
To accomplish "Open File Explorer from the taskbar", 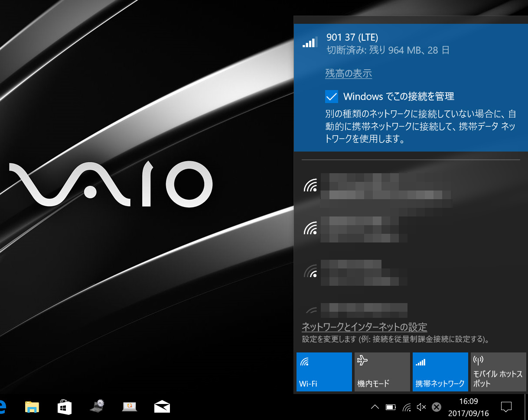I will click(32, 407).
